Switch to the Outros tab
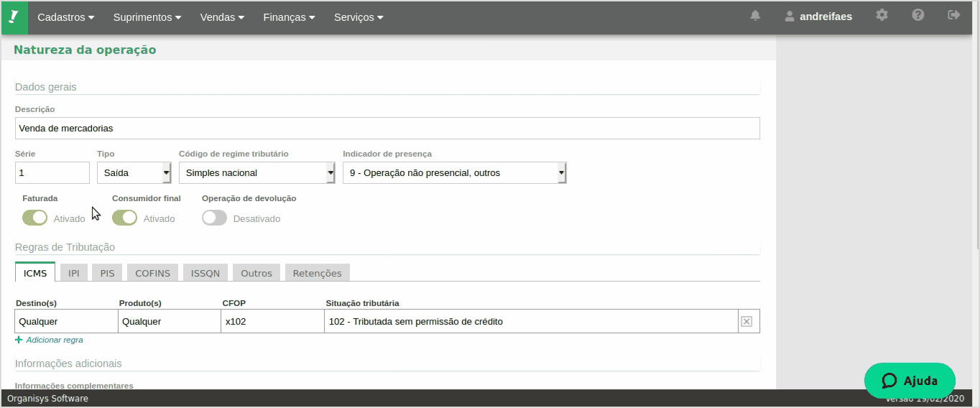This screenshot has width=980, height=408. click(256, 273)
